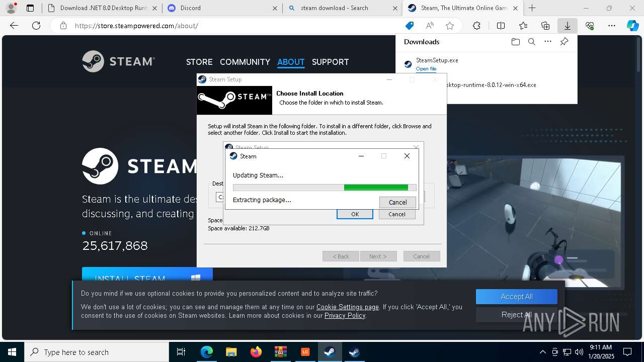Open COMMUNITY in Steam site menu
The image size is (644, 362).
(x=245, y=62)
